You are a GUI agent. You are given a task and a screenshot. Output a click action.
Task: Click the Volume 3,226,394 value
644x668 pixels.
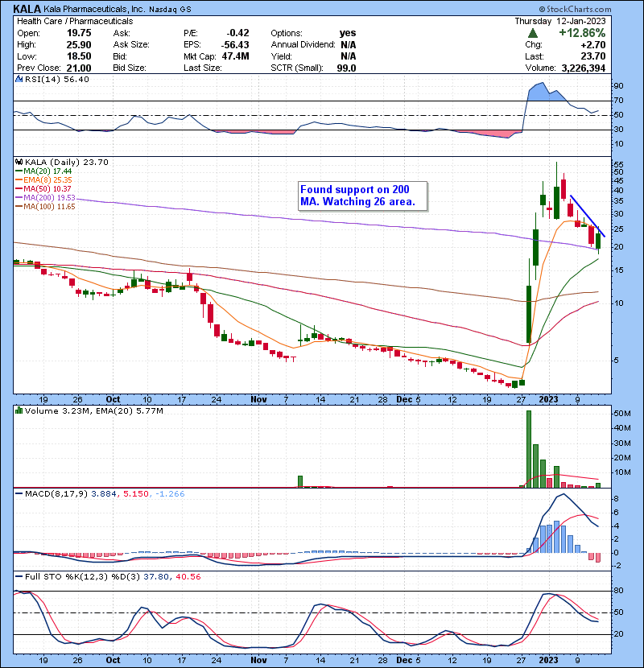pos(584,68)
